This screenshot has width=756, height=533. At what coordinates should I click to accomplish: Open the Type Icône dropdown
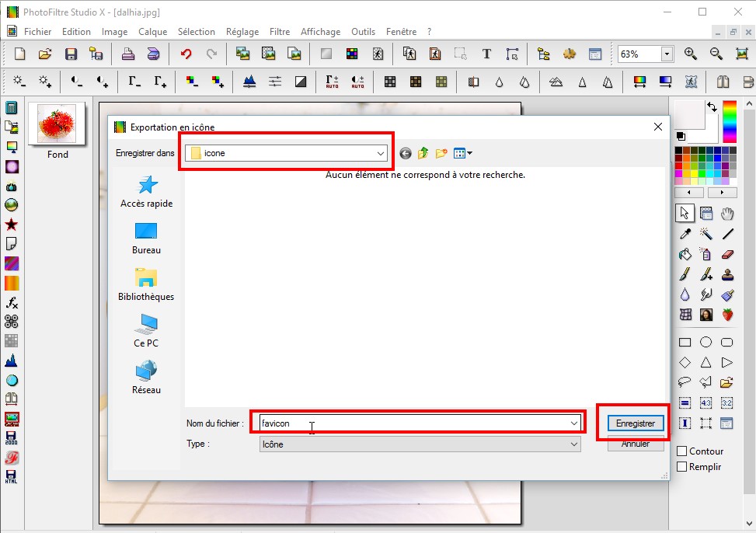click(x=420, y=444)
